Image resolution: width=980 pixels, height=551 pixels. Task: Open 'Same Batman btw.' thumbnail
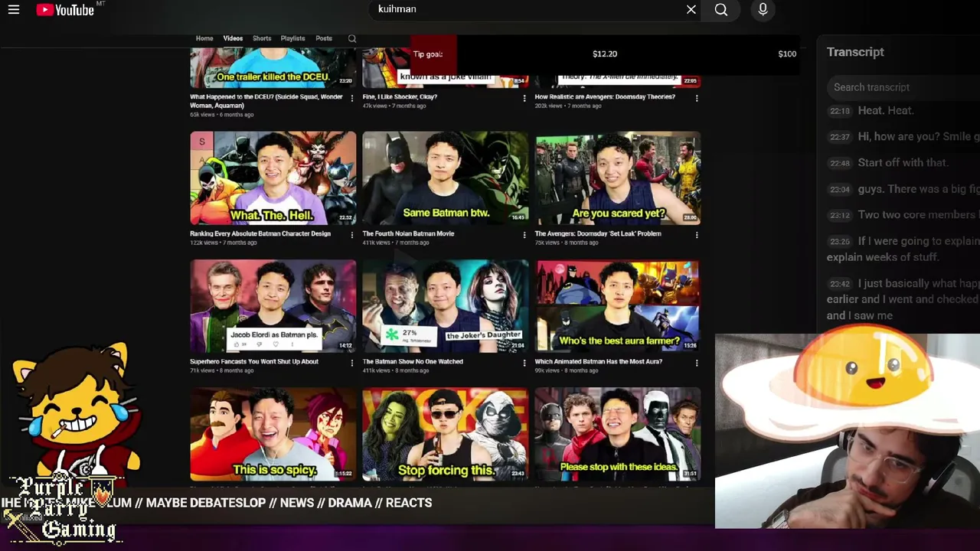click(446, 178)
